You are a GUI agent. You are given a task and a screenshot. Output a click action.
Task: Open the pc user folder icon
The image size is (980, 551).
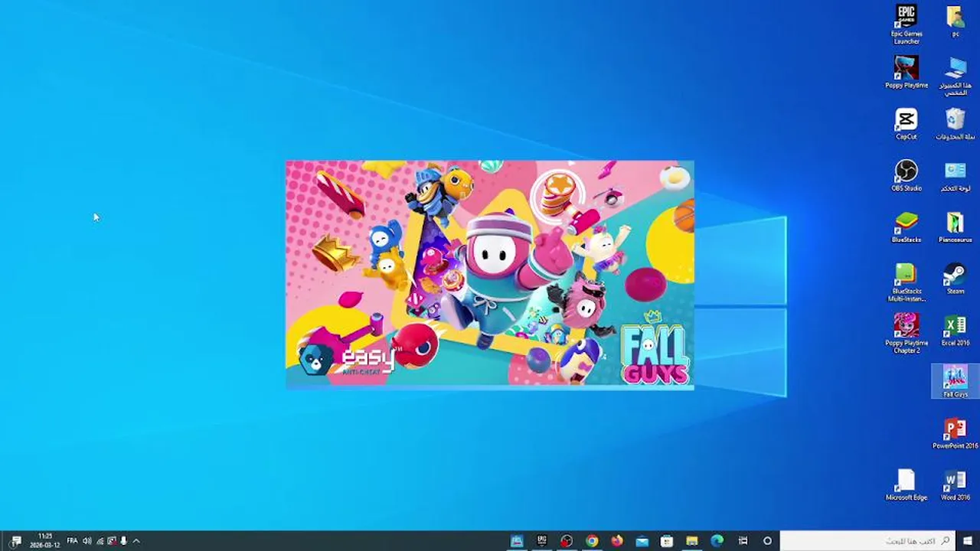[955, 21]
